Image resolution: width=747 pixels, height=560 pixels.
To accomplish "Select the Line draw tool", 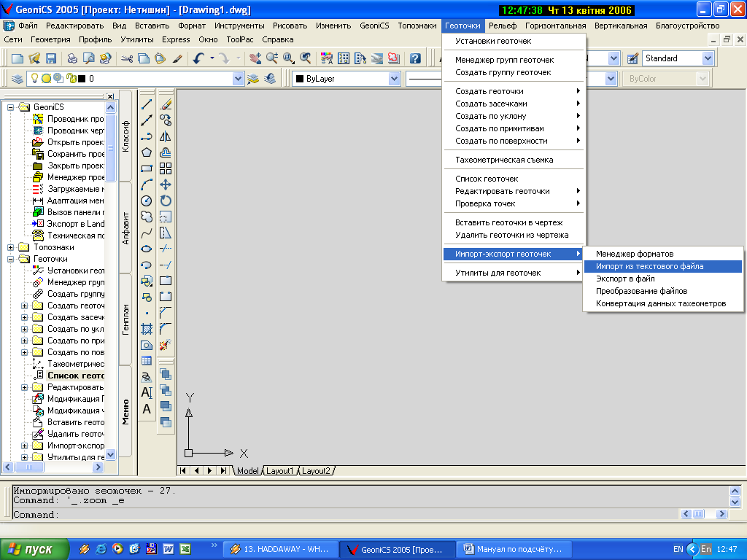I will pos(147,104).
